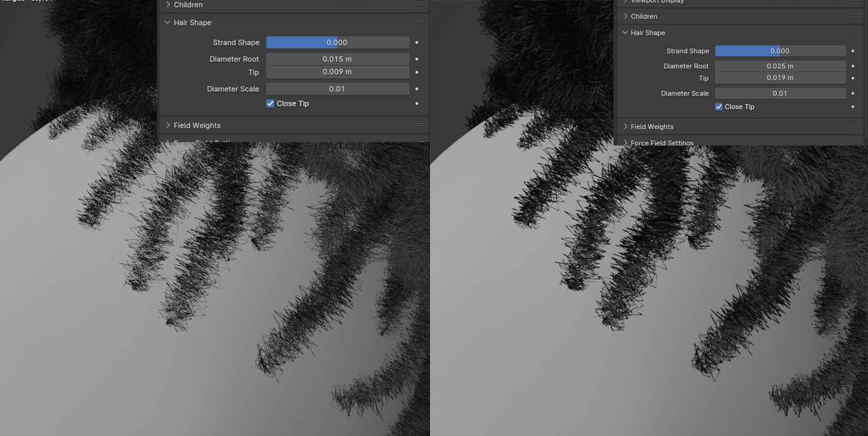Expand Field Weights section in right panel
Image resolution: width=868 pixels, height=436 pixels.
click(625, 127)
